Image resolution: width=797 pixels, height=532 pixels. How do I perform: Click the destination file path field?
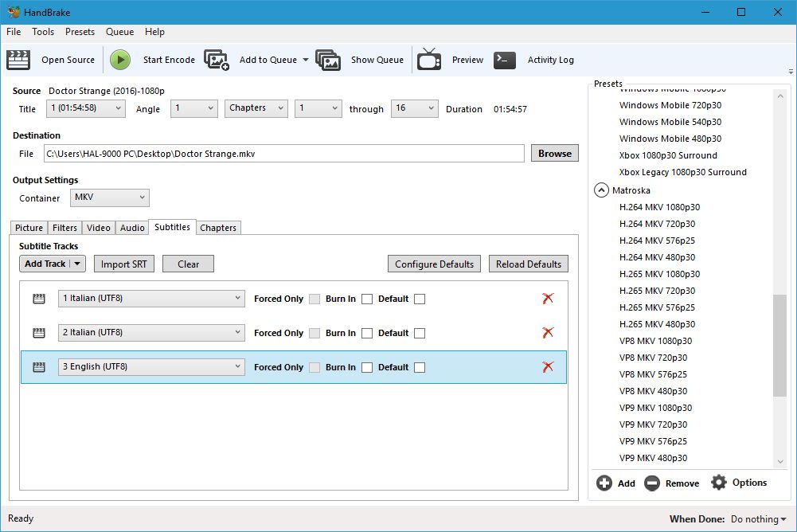[x=283, y=154]
